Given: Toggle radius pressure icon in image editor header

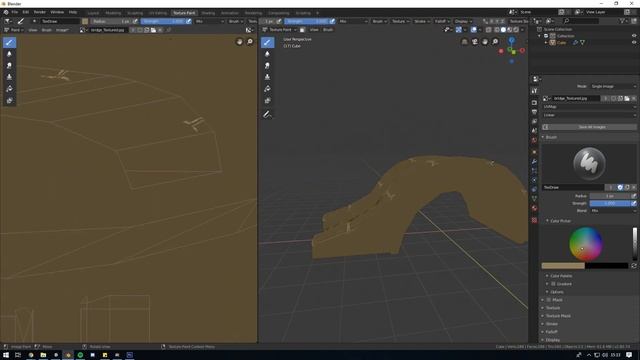Looking at the screenshot, I should (x=135, y=21).
